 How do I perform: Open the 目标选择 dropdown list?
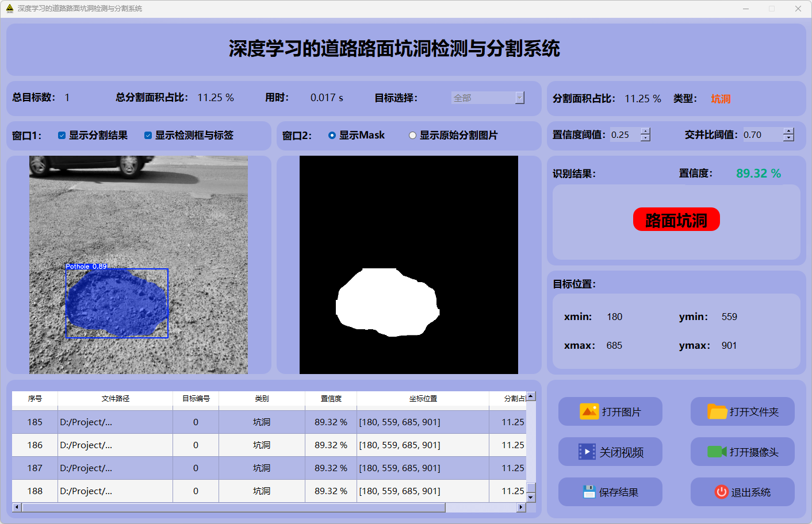(520, 98)
